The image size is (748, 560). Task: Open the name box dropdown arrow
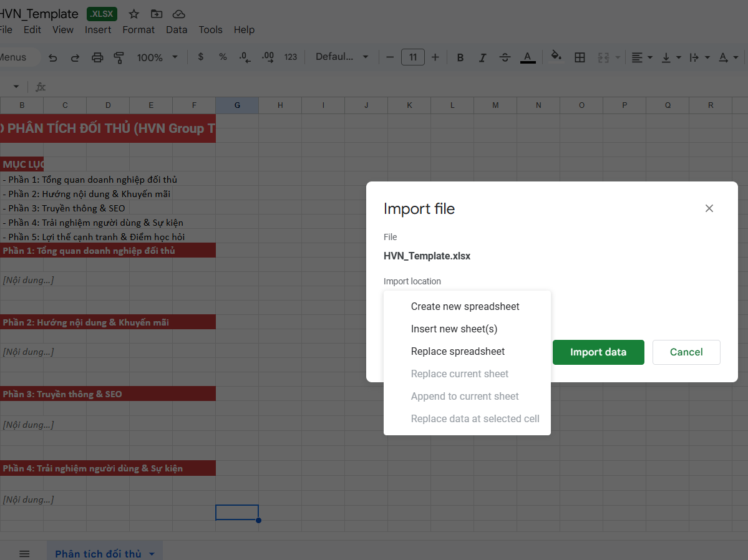tap(16, 87)
